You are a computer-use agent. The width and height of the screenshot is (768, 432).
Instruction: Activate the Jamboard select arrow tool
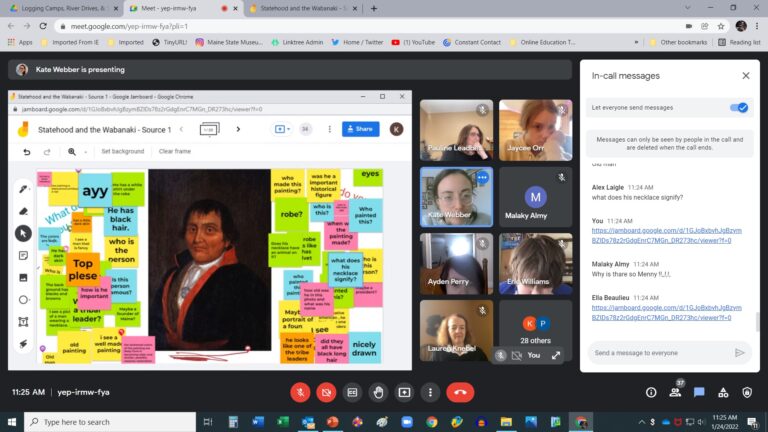23,234
